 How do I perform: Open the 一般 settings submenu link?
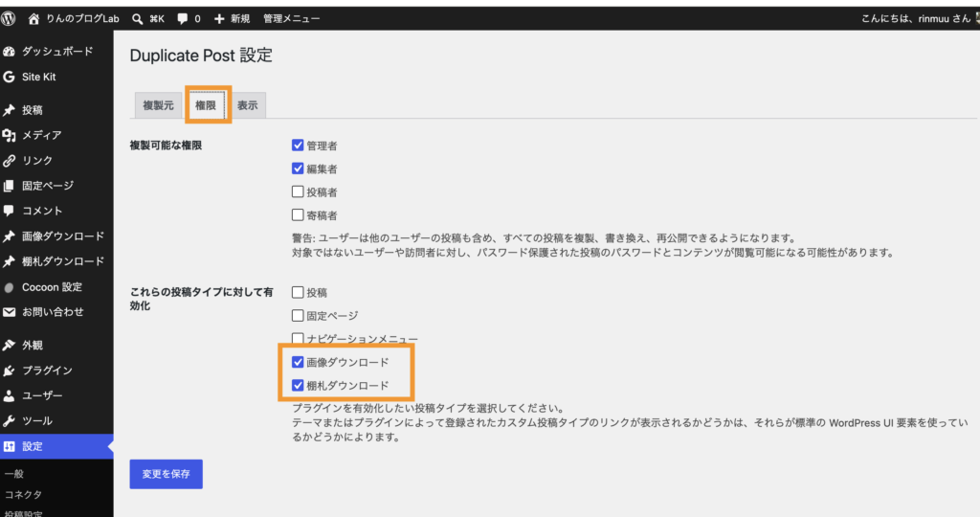(x=13, y=474)
